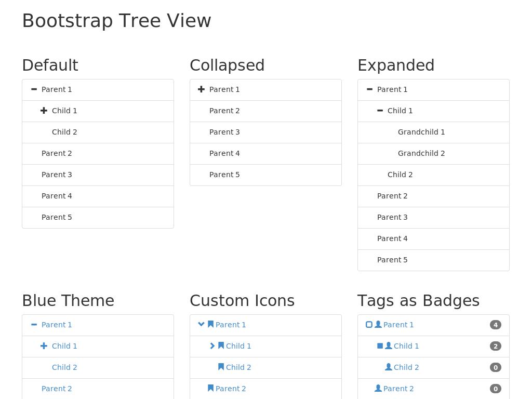Collapse Parent 1 chevron in Custom Icons tree
The width and height of the screenshot is (532, 399).
(201, 325)
